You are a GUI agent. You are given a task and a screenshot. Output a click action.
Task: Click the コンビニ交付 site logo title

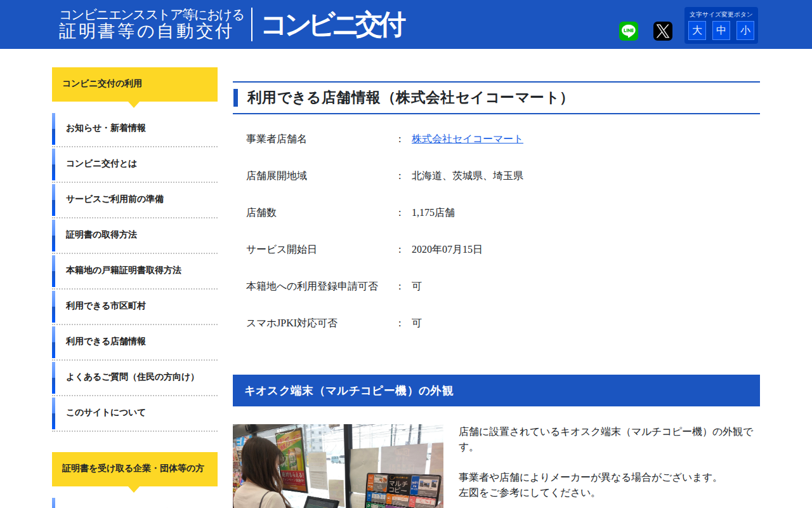(333, 25)
